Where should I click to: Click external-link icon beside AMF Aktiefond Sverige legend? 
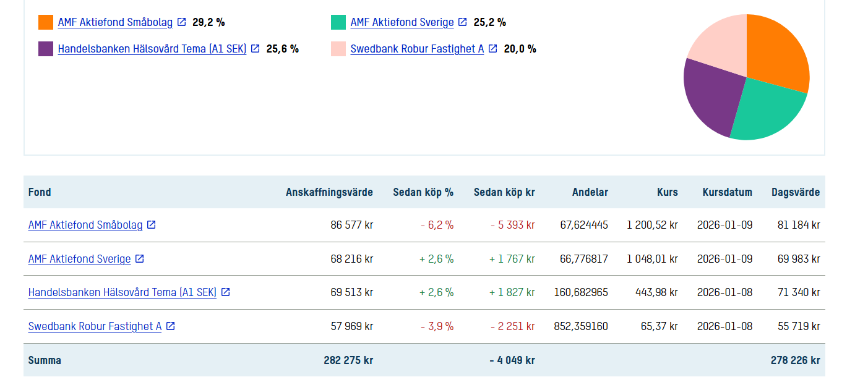point(462,22)
